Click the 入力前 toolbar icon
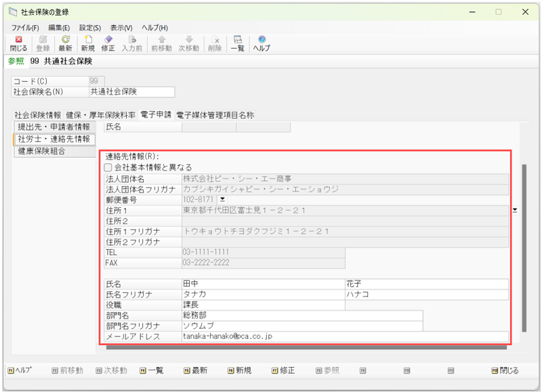This screenshot has width=542, height=392. (x=132, y=43)
